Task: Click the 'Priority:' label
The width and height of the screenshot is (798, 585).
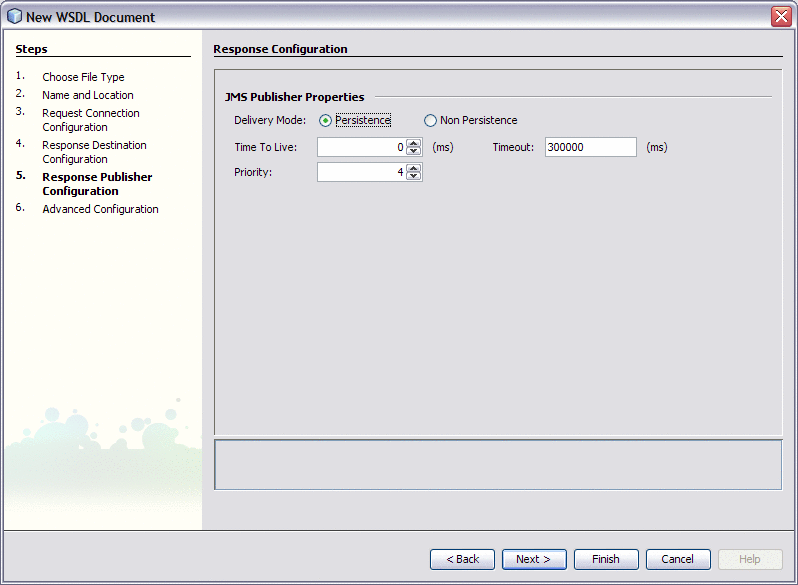Action: (253, 172)
